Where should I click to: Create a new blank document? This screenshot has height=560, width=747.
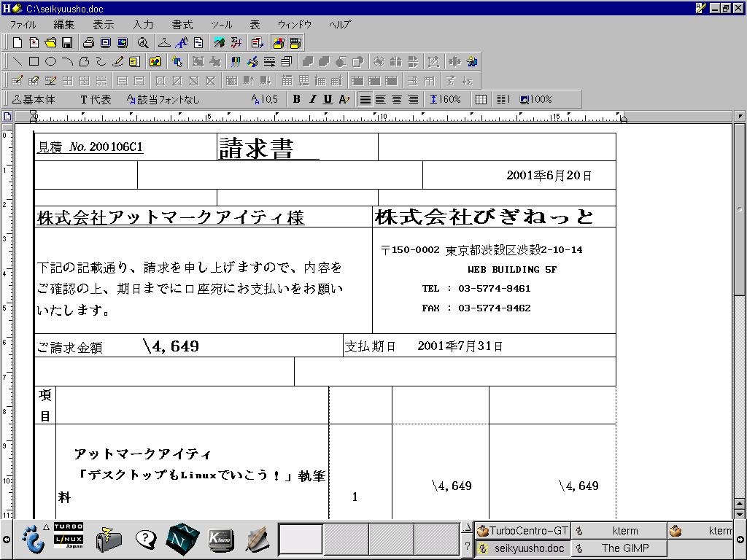(18, 43)
